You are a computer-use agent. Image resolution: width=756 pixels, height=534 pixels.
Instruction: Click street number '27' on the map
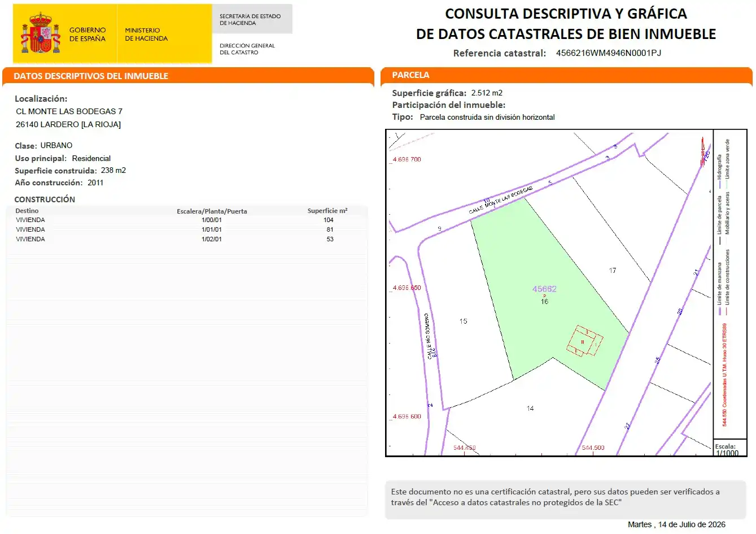coord(627,426)
